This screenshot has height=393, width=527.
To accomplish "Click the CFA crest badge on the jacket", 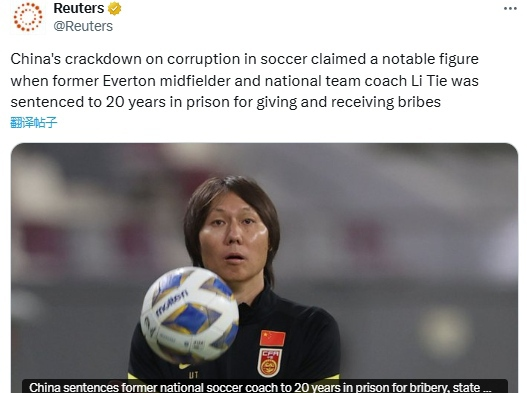I will (270, 363).
